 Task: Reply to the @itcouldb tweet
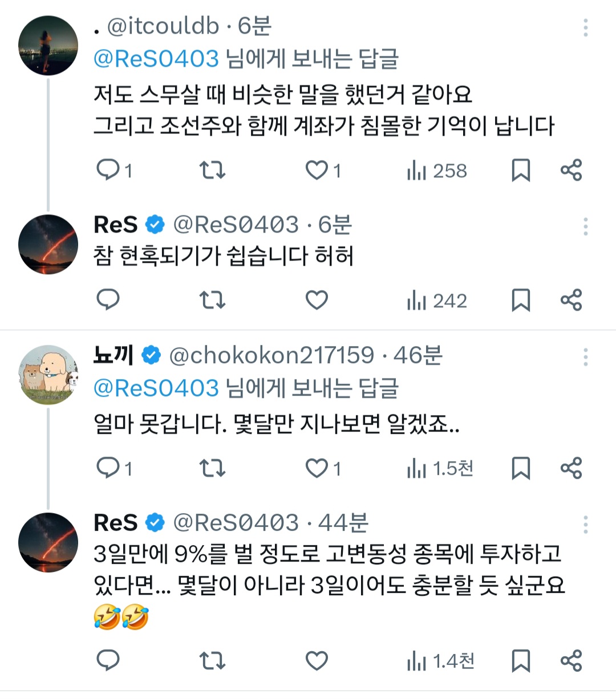108,170
